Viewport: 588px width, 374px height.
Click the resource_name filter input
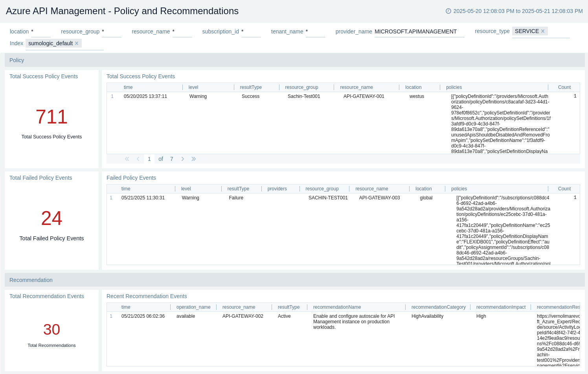[x=182, y=31]
